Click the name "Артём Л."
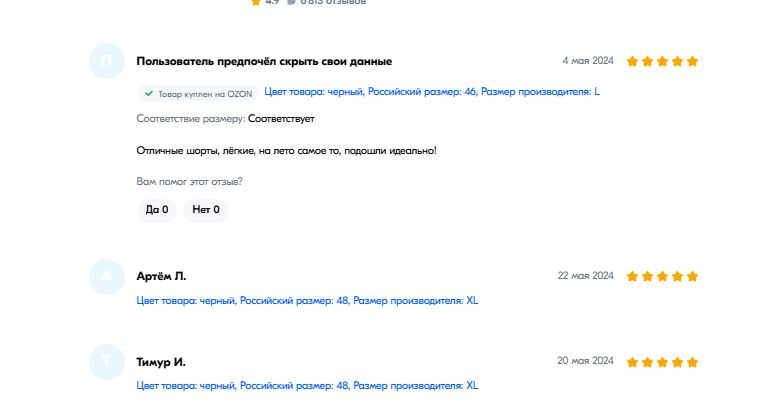This screenshot has width=778, height=413. click(161, 276)
